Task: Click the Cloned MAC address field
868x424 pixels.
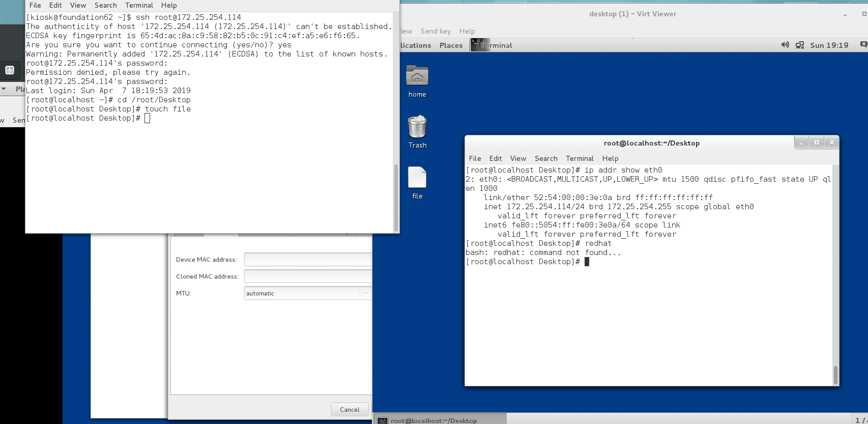Action: click(308, 276)
